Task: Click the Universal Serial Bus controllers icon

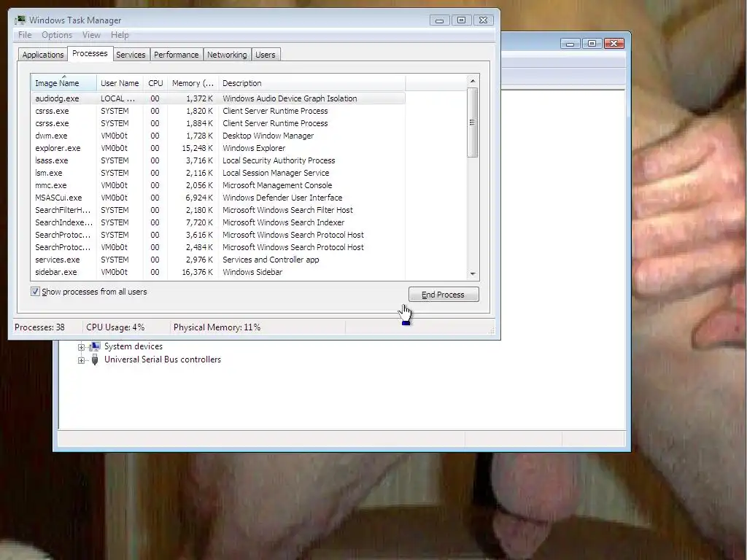Action: pos(95,359)
